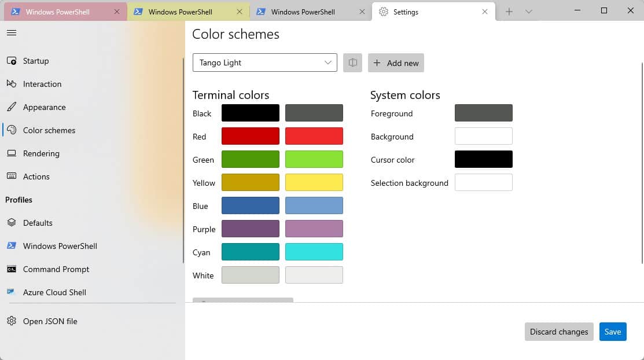The height and width of the screenshot is (360, 644).
Task: Open Rendering settings page
Action: [41, 153]
